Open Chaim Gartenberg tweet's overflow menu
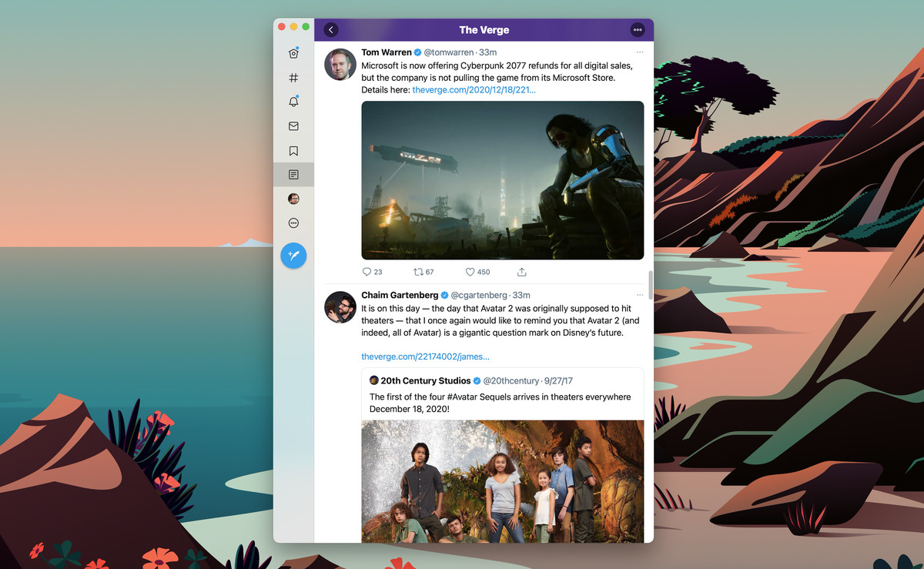This screenshot has width=924, height=569. pyautogui.click(x=639, y=295)
